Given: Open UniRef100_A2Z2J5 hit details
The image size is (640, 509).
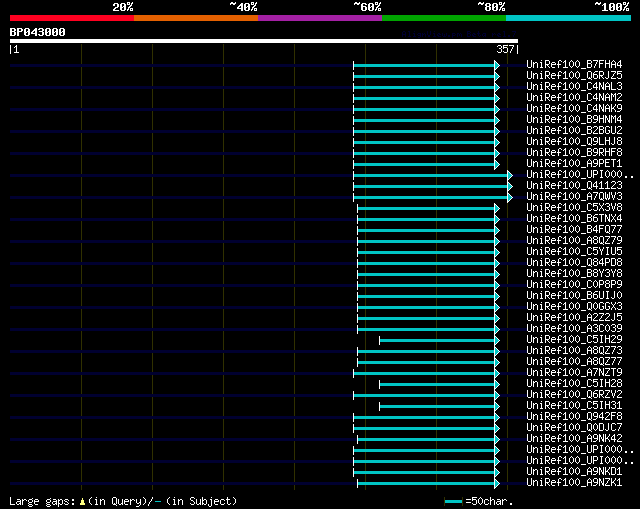Looking at the screenshot, I should pos(574,318).
